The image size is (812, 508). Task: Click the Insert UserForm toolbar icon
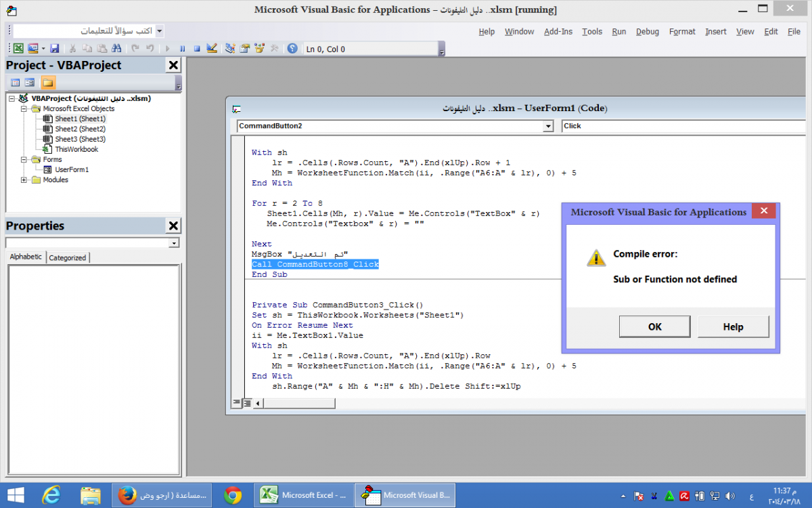coord(32,49)
